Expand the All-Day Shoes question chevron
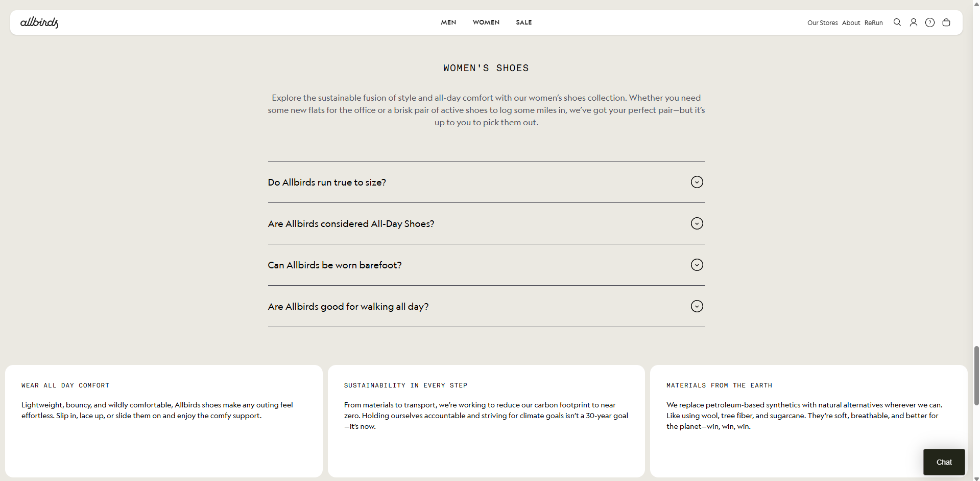980x481 pixels. (697, 223)
